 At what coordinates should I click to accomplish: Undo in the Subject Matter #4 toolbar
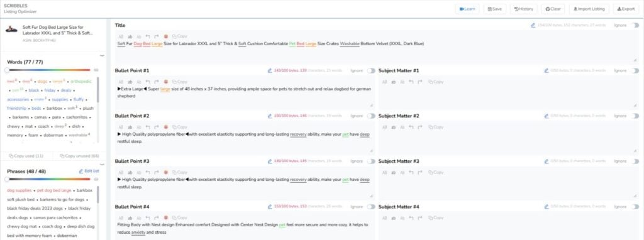click(411, 218)
